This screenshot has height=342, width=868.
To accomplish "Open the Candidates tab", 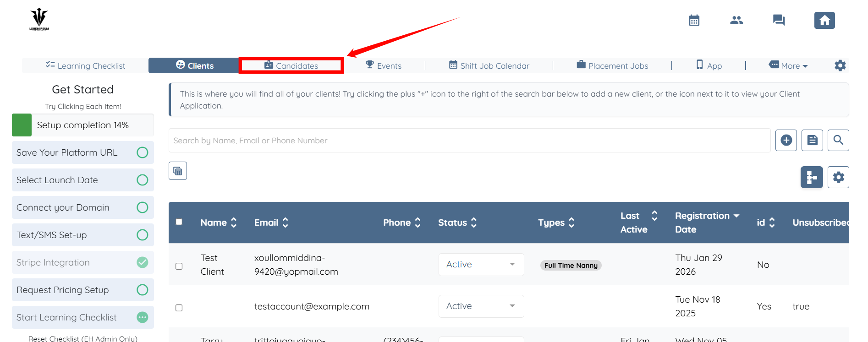I will [291, 65].
